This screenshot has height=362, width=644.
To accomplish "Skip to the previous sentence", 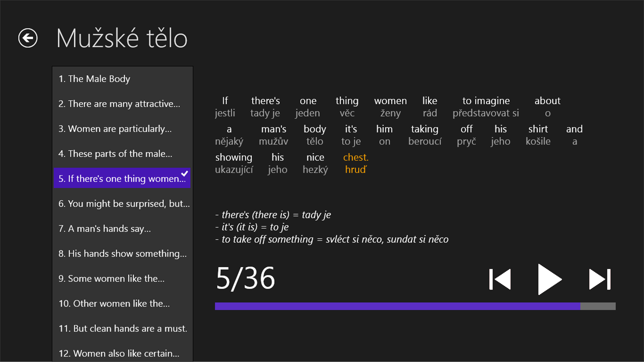I will (x=500, y=280).
